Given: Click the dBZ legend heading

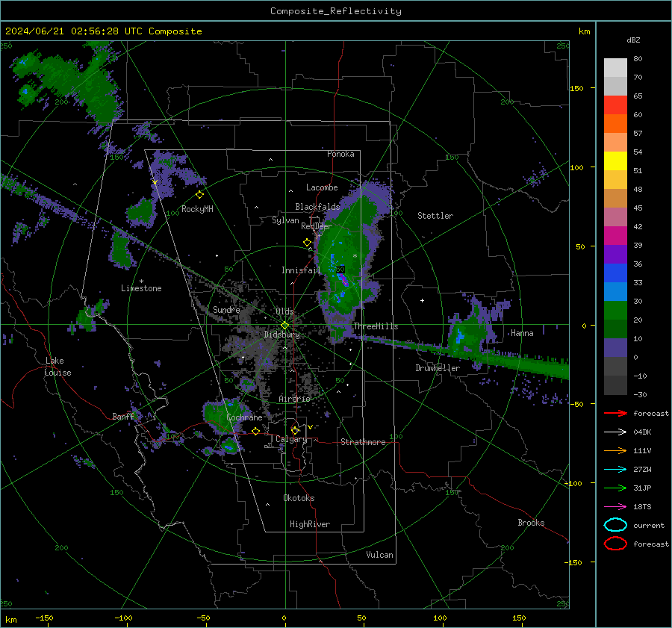Looking at the screenshot, I should coord(633,40).
